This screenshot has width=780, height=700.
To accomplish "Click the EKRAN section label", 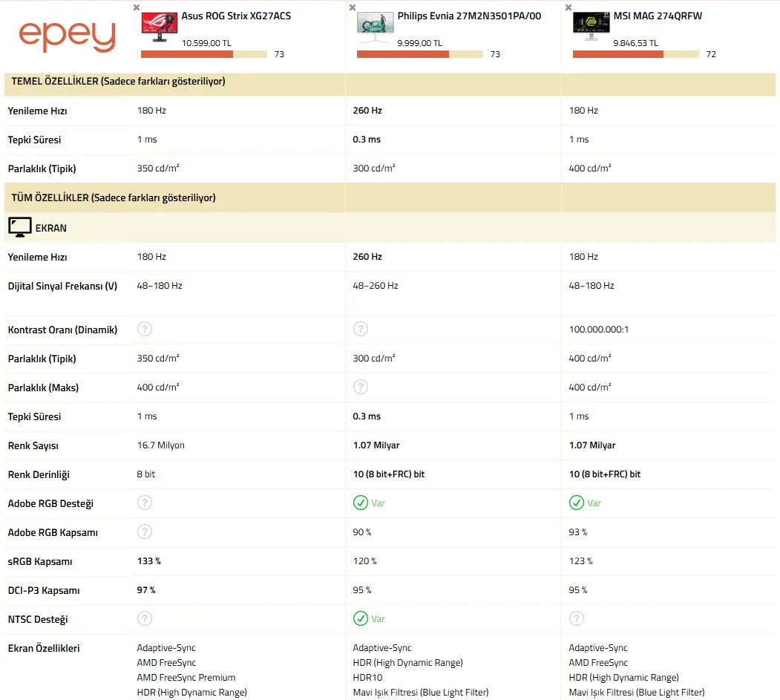I will coord(50,228).
